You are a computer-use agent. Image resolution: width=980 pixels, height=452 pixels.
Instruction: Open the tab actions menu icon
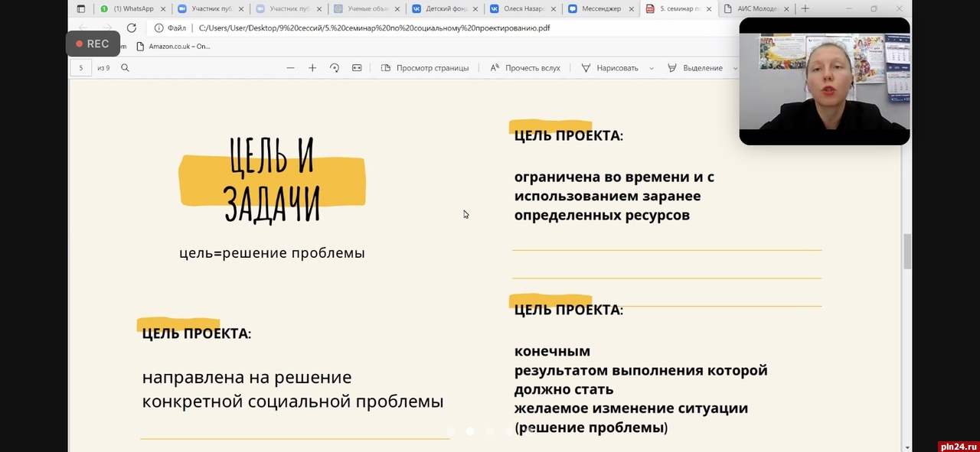81,9
